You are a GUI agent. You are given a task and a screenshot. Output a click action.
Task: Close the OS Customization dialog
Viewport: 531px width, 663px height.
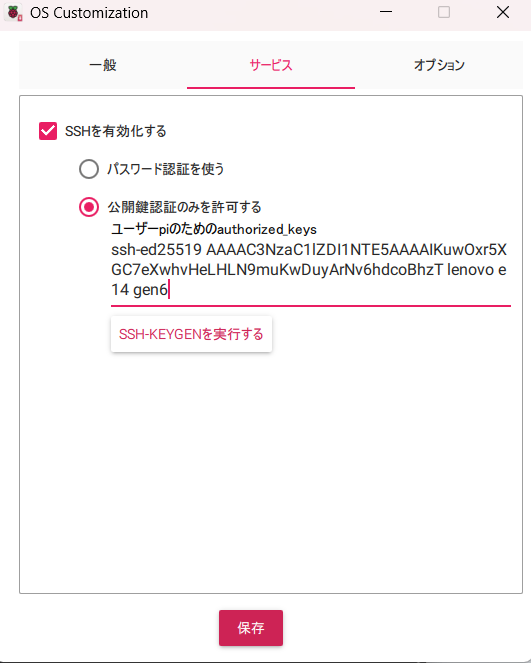click(503, 12)
